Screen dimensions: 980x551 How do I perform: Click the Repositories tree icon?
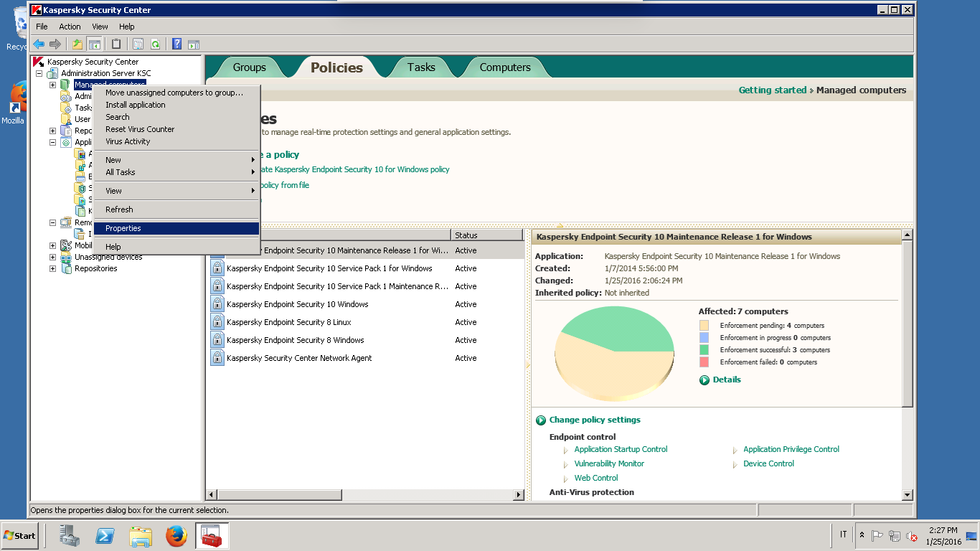pyautogui.click(x=66, y=268)
